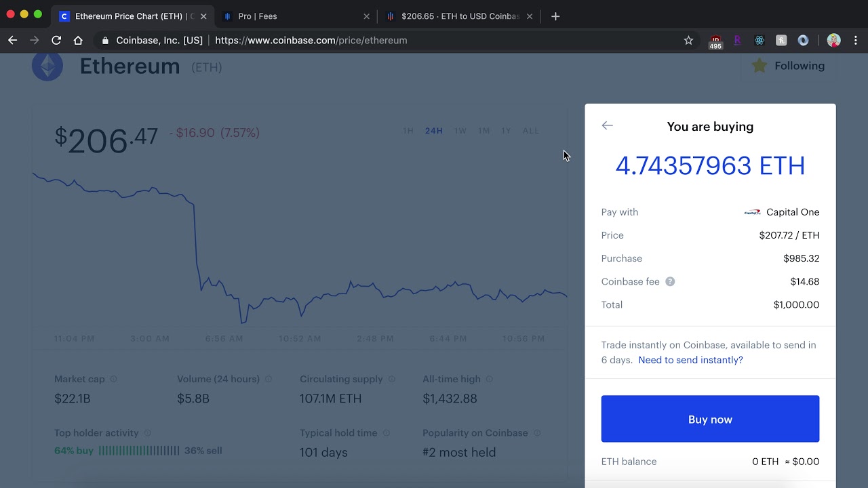Click the Coinbase fee help icon

(x=670, y=281)
